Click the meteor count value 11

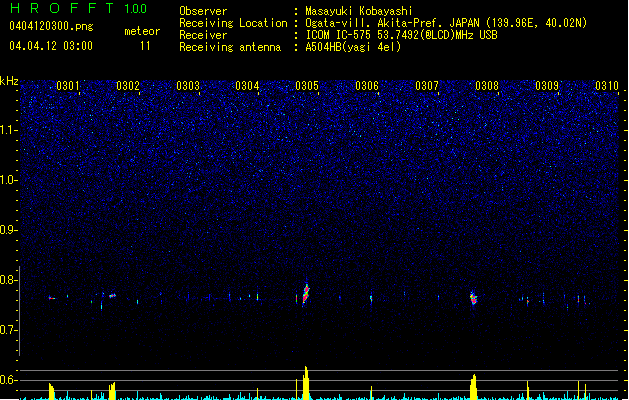[x=145, y=46]
